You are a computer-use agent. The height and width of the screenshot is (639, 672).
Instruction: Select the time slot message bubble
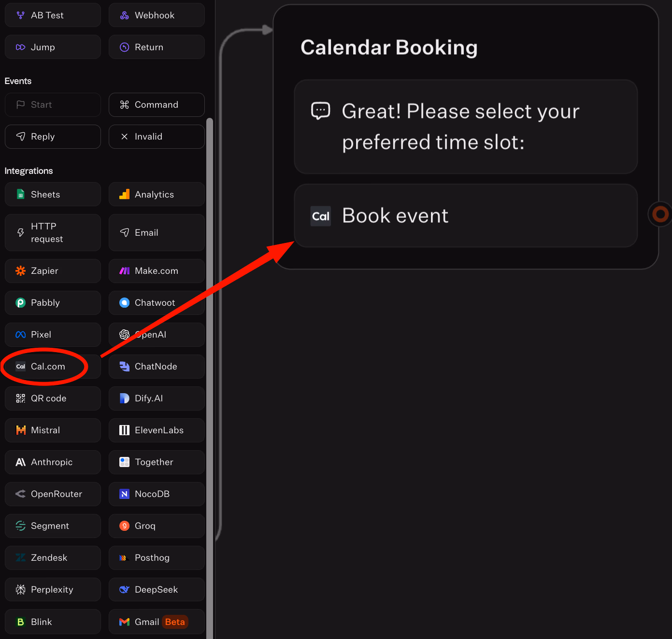point(465,127)
